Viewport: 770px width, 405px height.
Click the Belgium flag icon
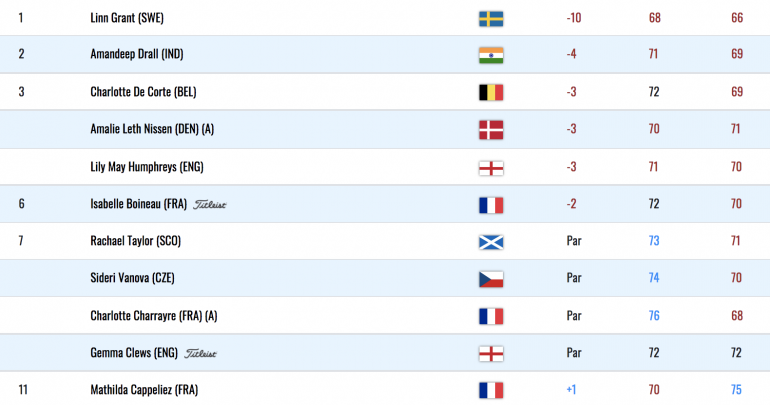(x=491, y=92)
